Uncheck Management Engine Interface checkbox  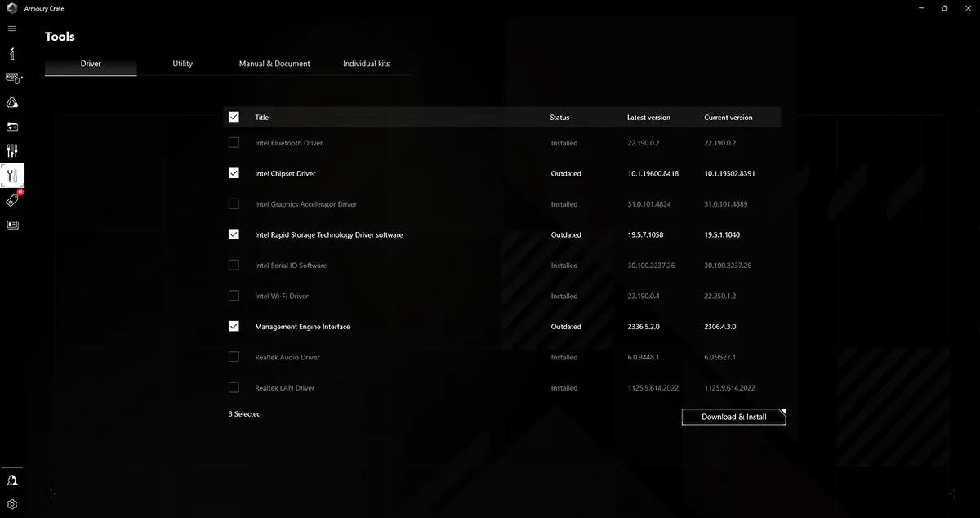pos(234,326)
